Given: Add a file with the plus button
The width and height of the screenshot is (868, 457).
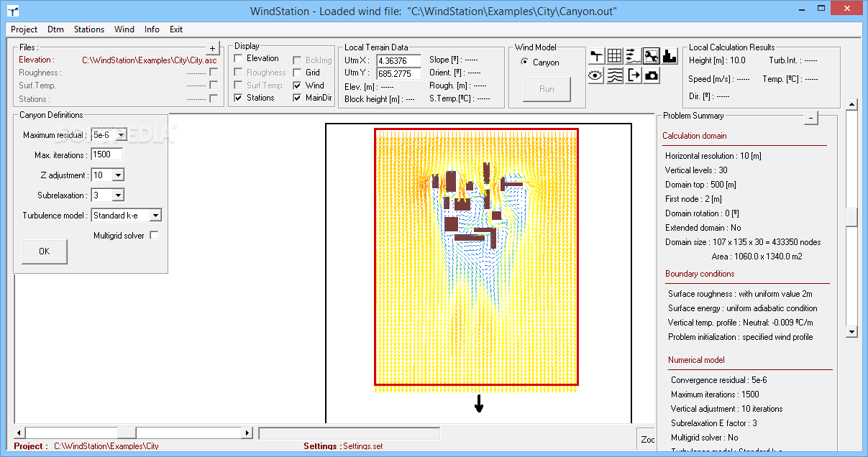Looking at the screenshot, I should click(213, 48).
